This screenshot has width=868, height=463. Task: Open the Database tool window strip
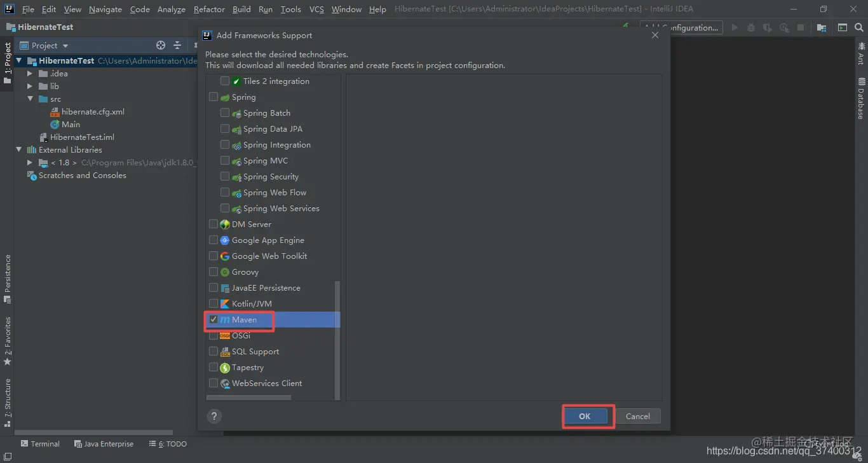[x=861, y=98]
